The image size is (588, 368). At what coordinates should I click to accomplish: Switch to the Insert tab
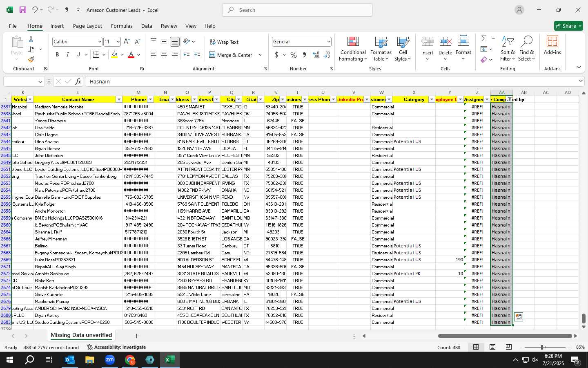pos(57,26)
